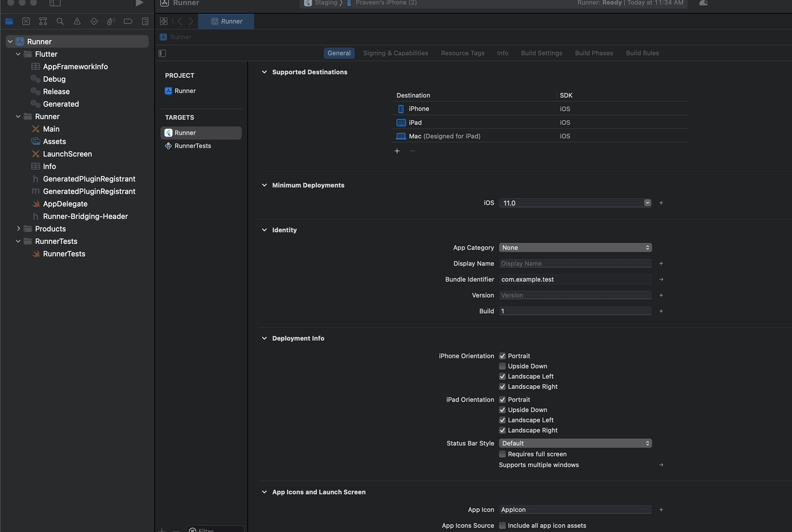Open AppDelegate in the navigator
Image resolution: width=792 pixels, height=532 pixels.
65,204
